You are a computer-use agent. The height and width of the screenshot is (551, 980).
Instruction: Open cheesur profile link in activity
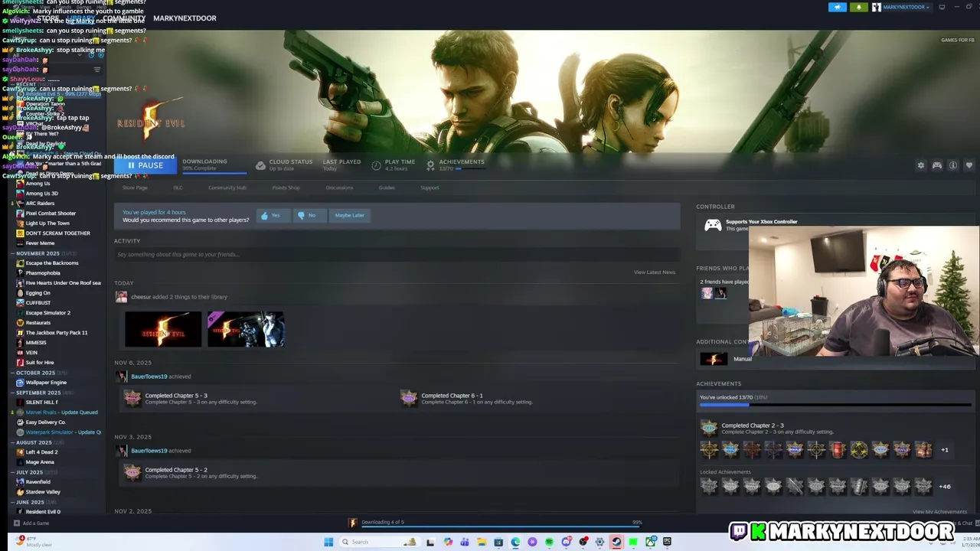[141, 297]
